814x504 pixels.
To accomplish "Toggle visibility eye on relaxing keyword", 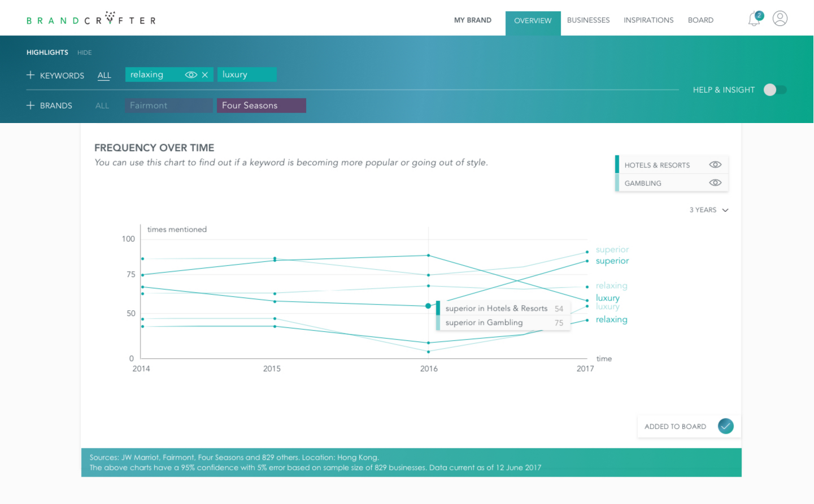I will 191,74.
